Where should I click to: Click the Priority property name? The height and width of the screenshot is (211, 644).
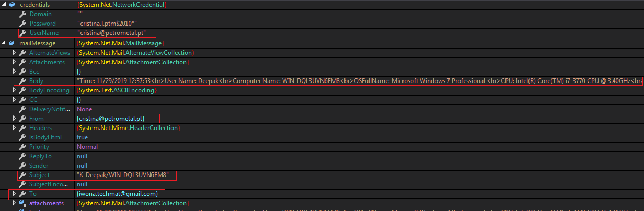coord(40,147)
